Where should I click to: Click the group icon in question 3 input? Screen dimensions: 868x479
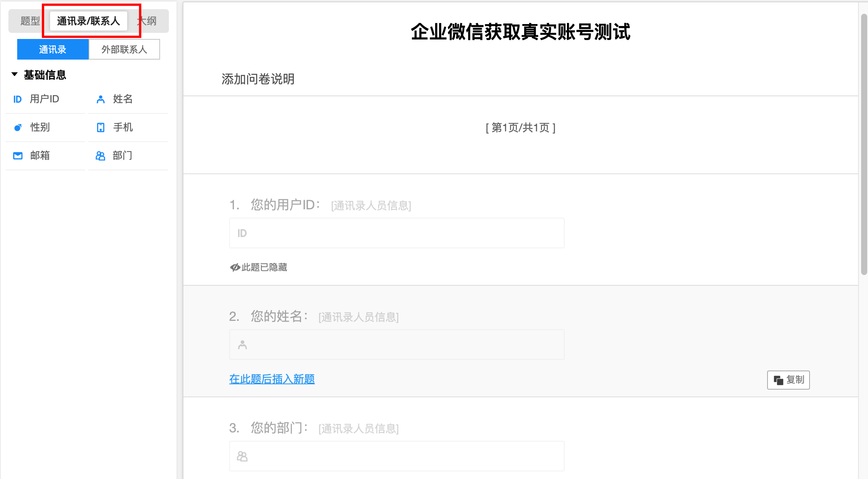[242, 456]
